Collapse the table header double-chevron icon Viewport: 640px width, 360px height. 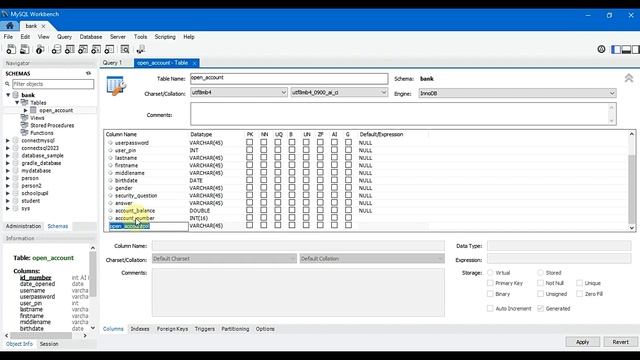click(x=629, y=78)
